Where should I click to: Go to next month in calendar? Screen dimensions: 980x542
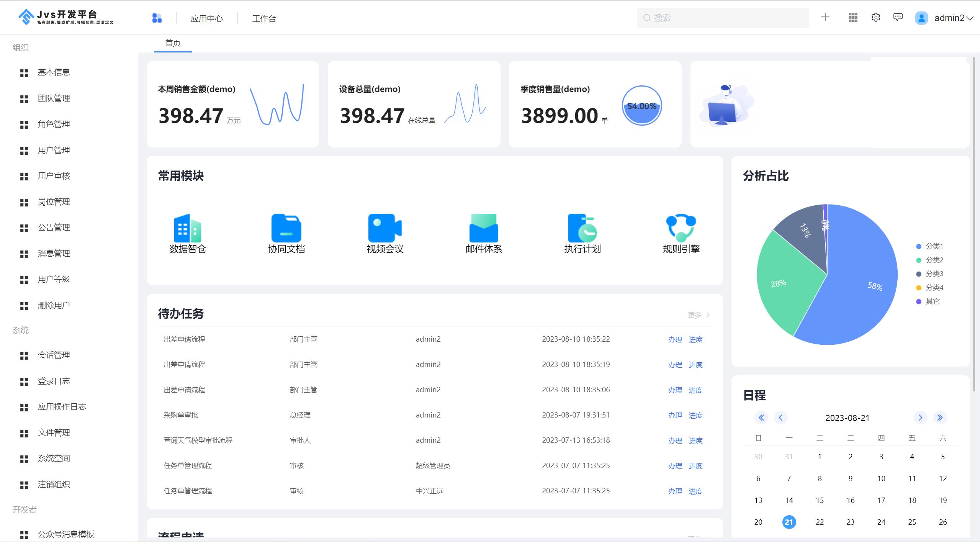pyautogui.click(x=920, y=418)
